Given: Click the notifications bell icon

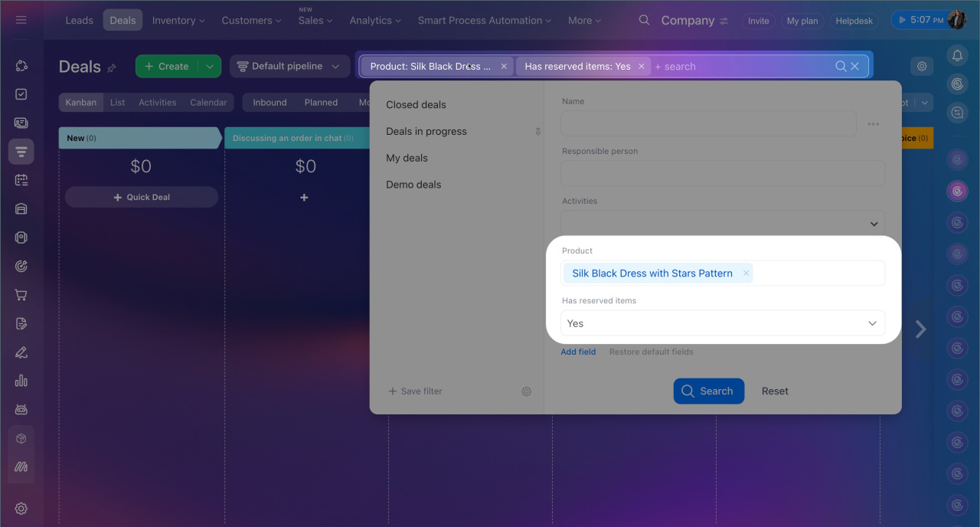Looking at the screenshot, I should point(956,54).
